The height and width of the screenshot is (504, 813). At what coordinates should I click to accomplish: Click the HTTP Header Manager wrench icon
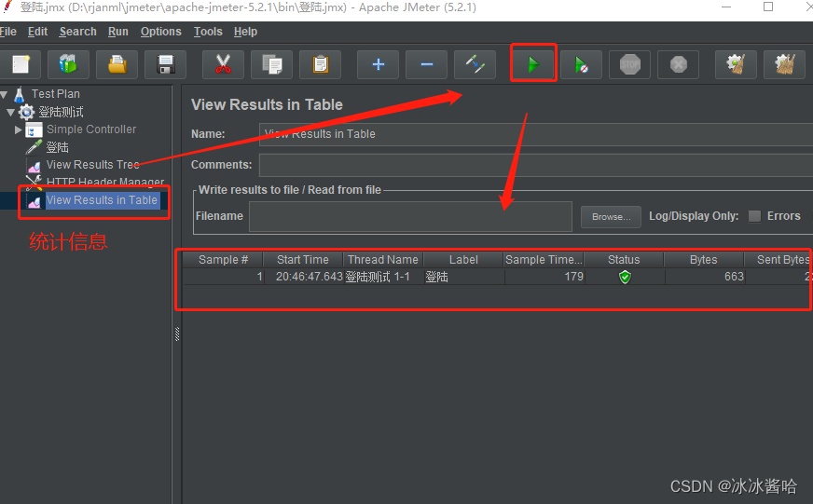pos(34,182)
